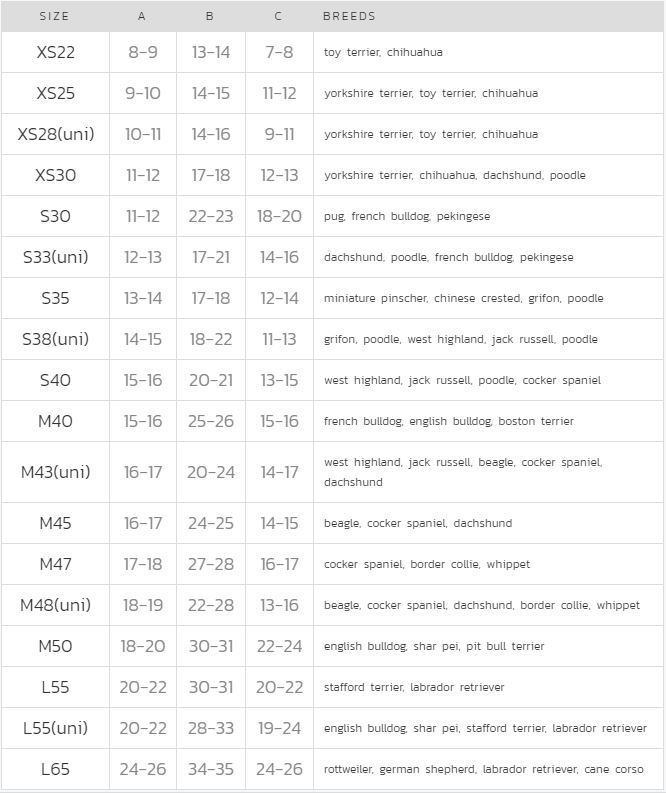Select the rottweiler, german shepherd breeds cell
Viewport: 666px width, 793px height.
point(484,769)
